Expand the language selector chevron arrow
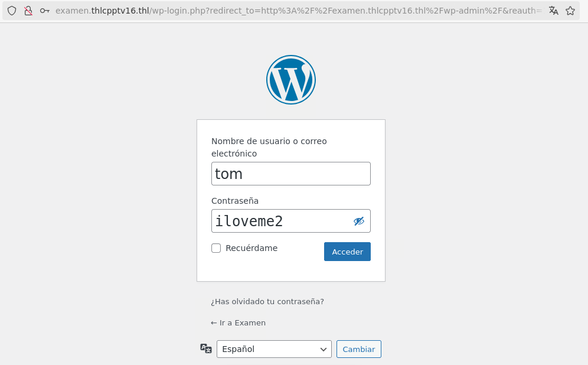The height and width of the screenshot is (365, 588). click(324, 350)
